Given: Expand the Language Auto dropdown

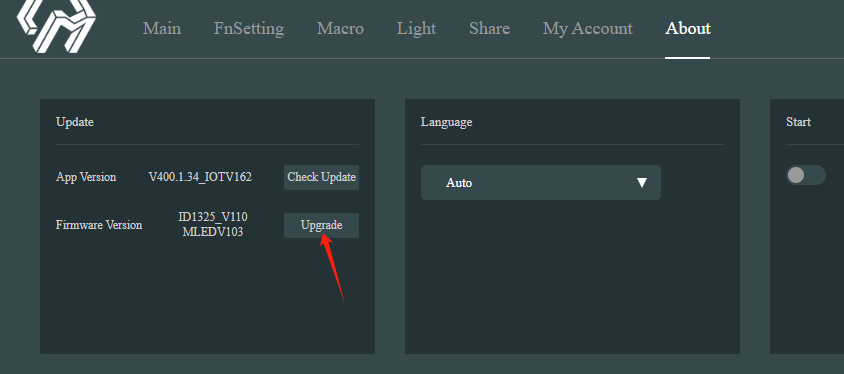Looking at the screenshot, I should click(540, 182).
